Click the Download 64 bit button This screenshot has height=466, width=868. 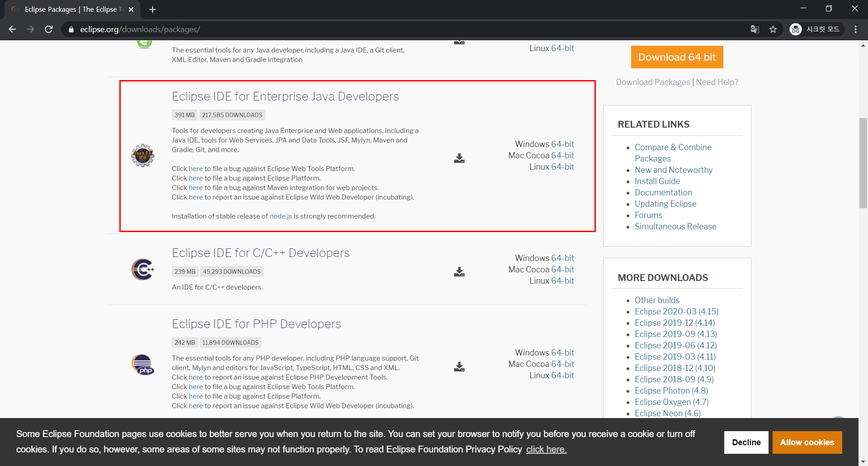pos(677,57)
